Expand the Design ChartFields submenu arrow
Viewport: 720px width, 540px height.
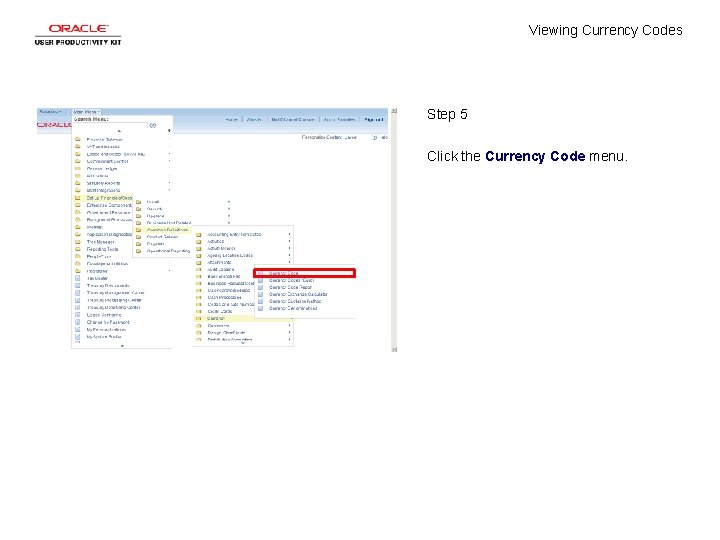[289, 332]
